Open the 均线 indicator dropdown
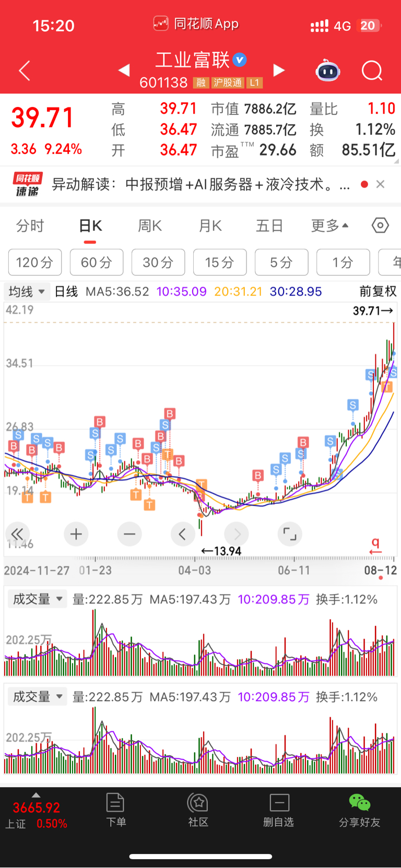 [27, 291]
